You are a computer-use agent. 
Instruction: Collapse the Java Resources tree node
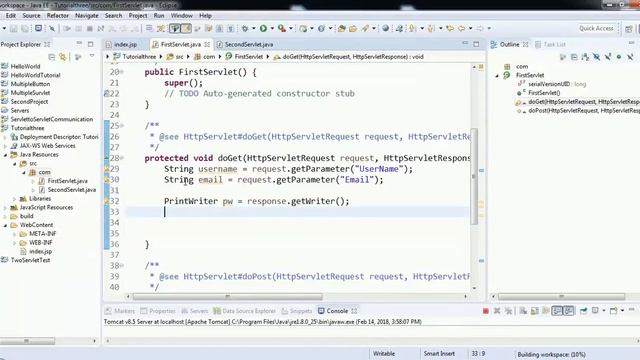6,155
